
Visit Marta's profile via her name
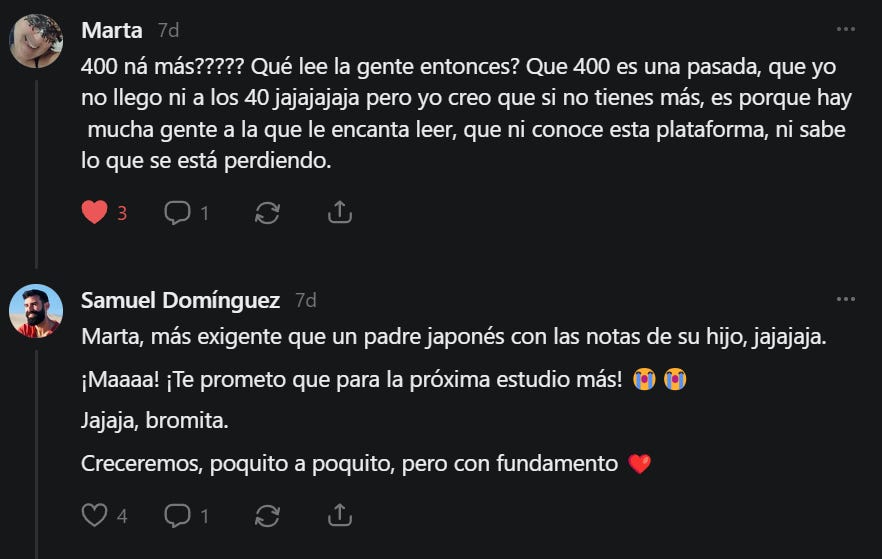point(111,30)
